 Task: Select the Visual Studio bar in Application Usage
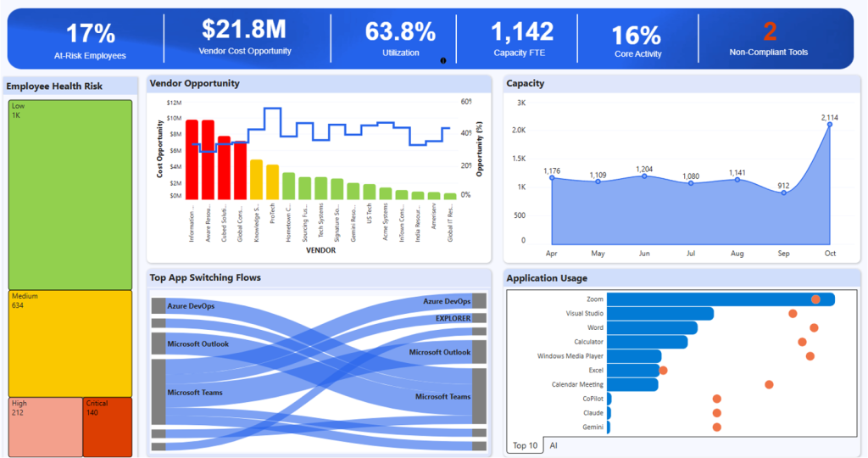[x=660, y=314]
